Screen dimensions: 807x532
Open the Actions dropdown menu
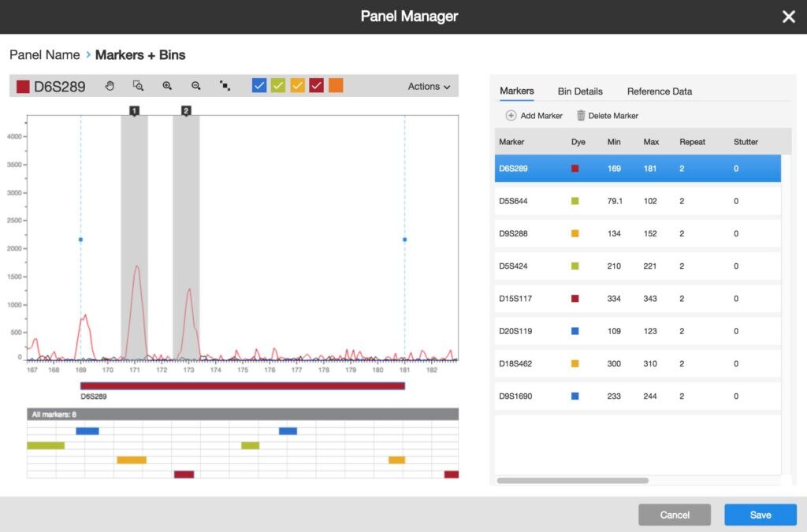click(429, 86)
